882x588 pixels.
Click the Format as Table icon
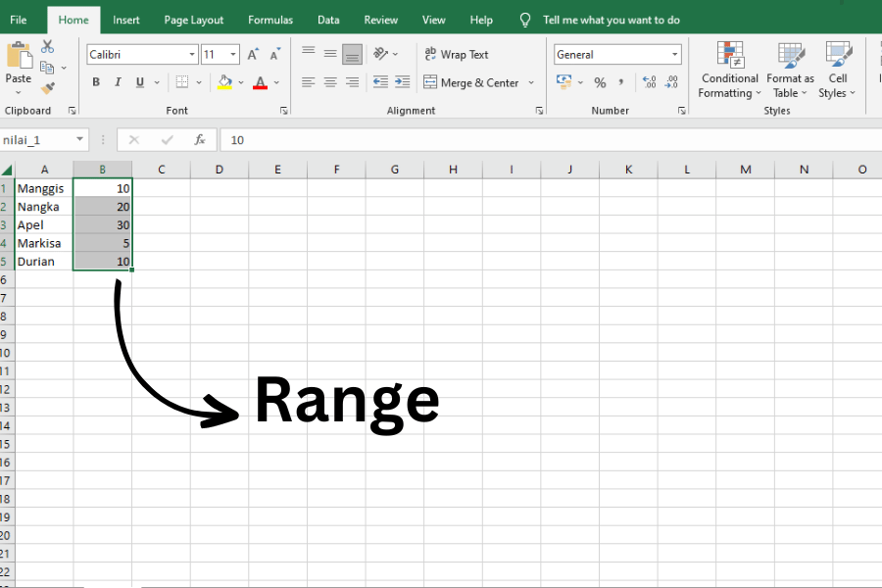click(790, 69)
